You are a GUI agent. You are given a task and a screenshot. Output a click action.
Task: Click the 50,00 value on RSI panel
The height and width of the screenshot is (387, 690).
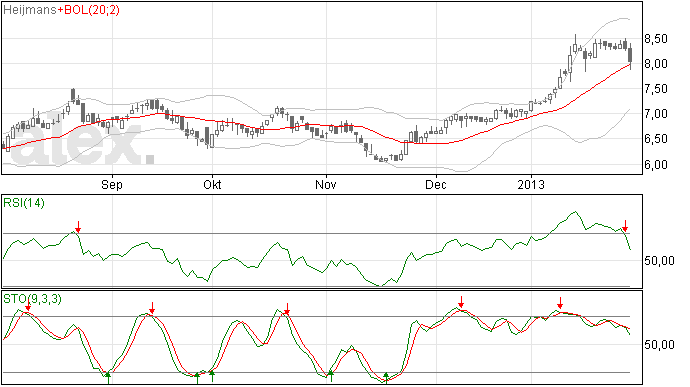659,261
